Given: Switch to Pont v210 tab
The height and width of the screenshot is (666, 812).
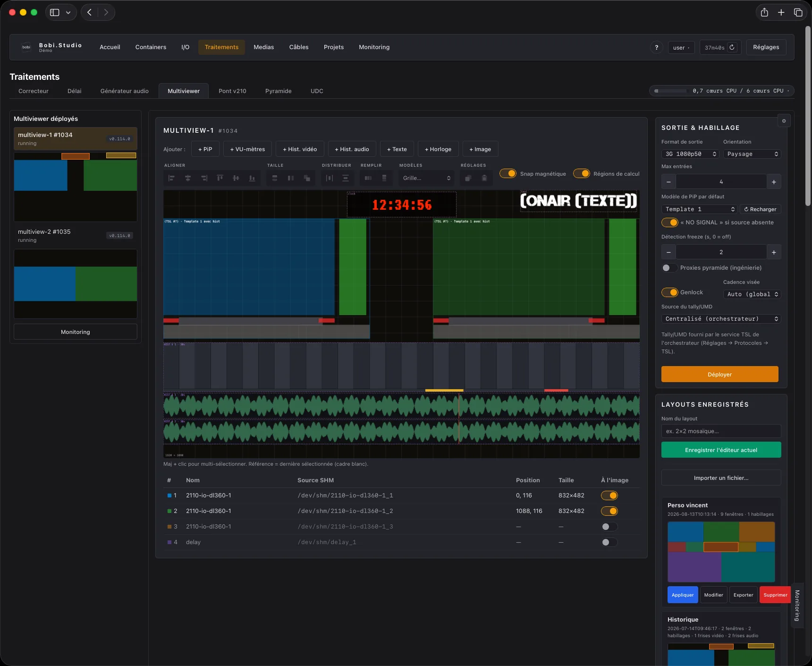Looking at the screenshot, I should click(232, 91).
